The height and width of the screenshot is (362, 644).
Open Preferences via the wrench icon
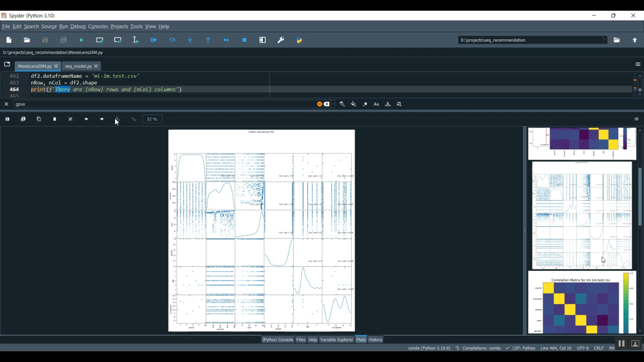281,40
